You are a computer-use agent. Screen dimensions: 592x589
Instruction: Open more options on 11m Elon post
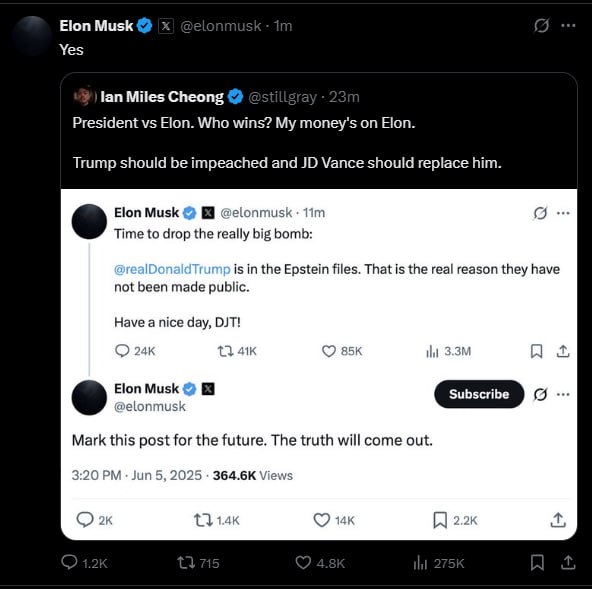pyautogui.click(x=563, y=213)
